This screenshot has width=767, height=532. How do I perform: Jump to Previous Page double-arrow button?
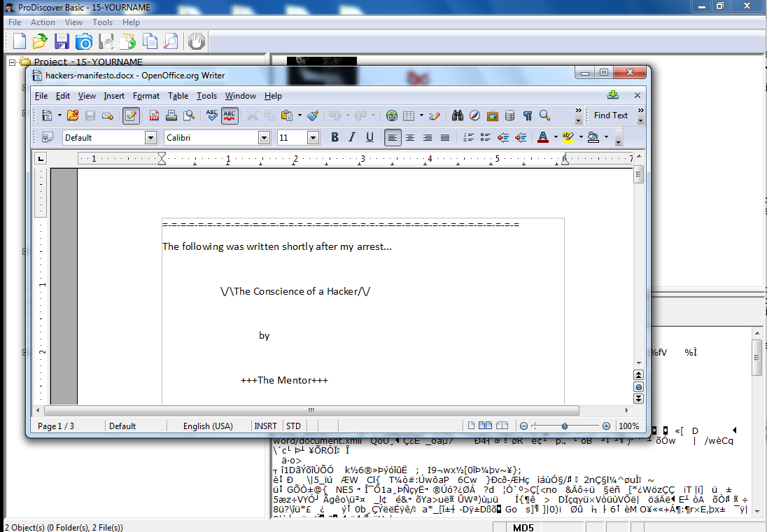638,375
